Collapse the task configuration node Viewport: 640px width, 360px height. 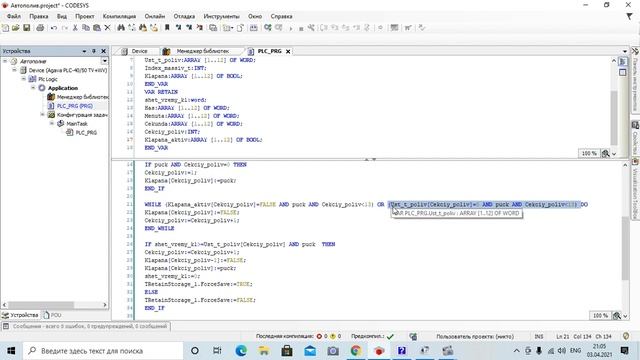tap(42, 115)
